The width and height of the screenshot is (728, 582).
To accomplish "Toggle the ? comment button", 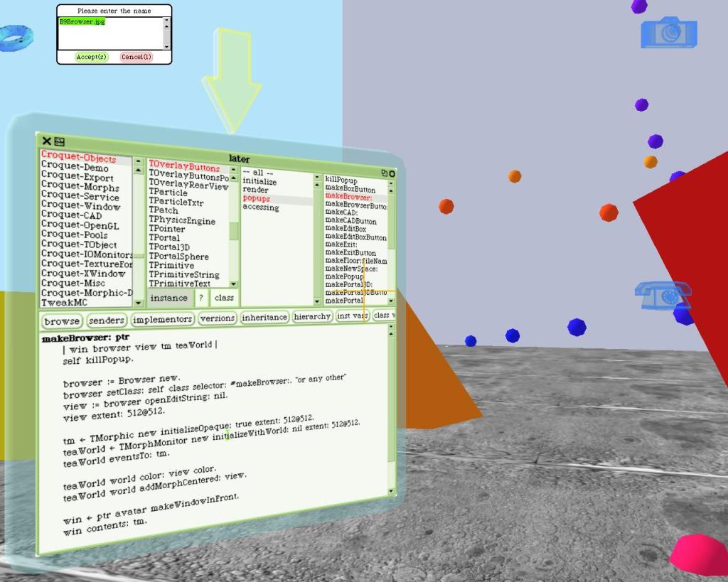I will click(x=201, y=298).
